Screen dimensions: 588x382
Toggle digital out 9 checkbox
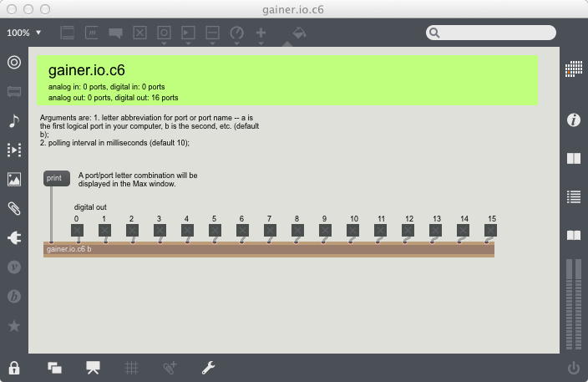(x=325, y=231)
